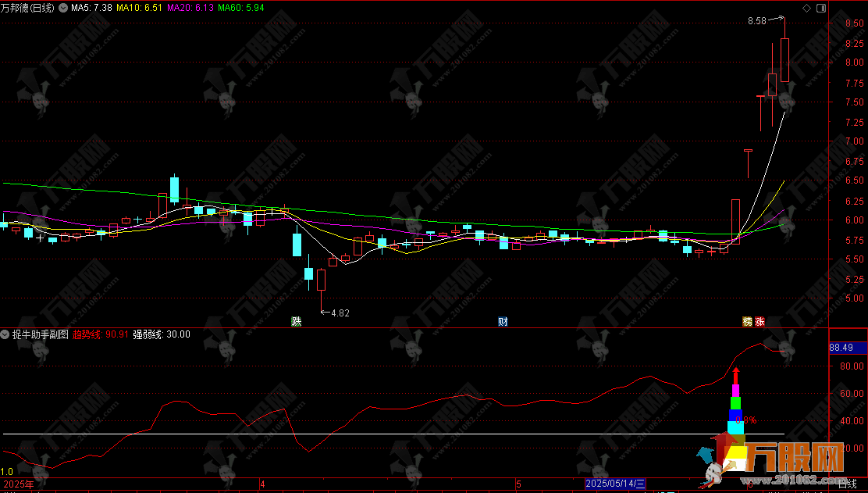
Task: Open the dropdown beside 万邦德(日线) title
Action: click(x=62, y=8)
